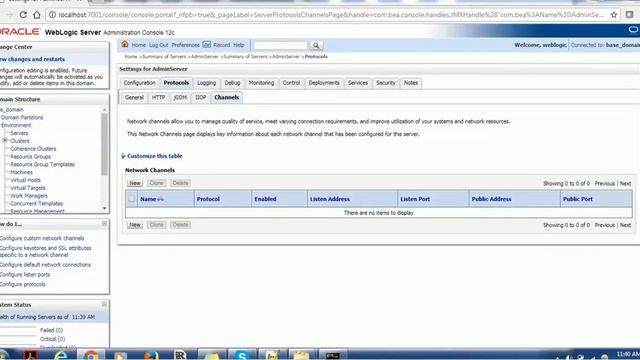This screenshot has width=640, height=360.
Task: Click the upper New button above table
Action: [x=135, y=183]
